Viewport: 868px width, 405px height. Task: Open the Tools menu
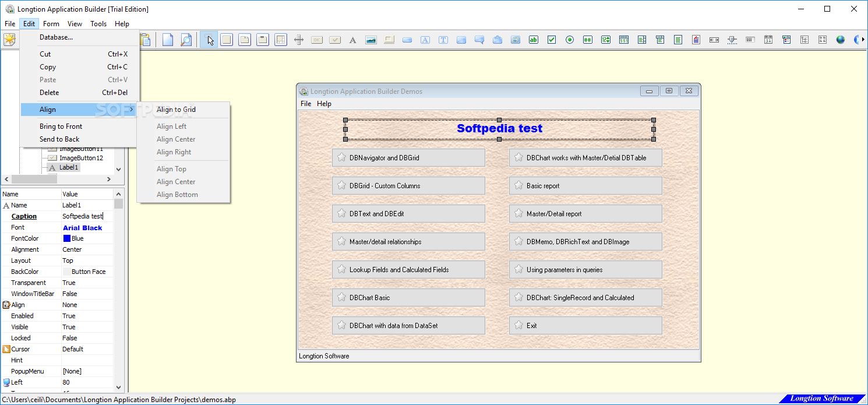click(x=98, y=24)
